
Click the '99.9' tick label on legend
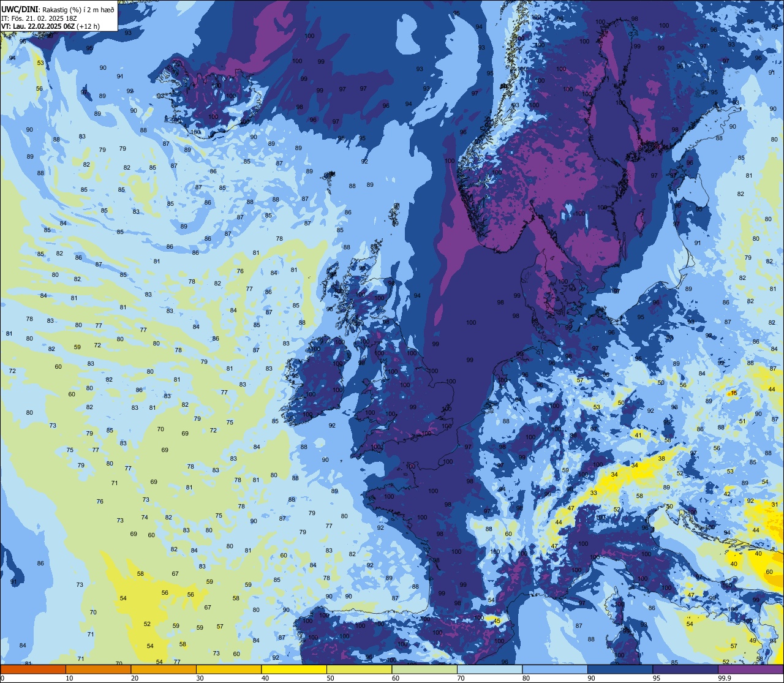[x=725, y=678]
